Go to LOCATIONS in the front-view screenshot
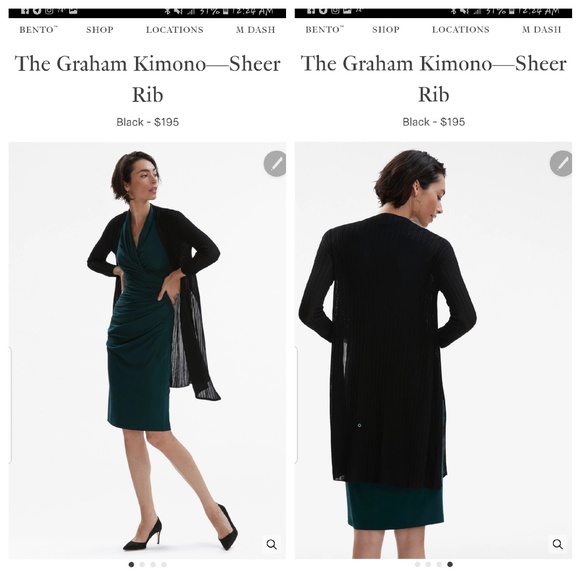580x580 pixels. 175,30
